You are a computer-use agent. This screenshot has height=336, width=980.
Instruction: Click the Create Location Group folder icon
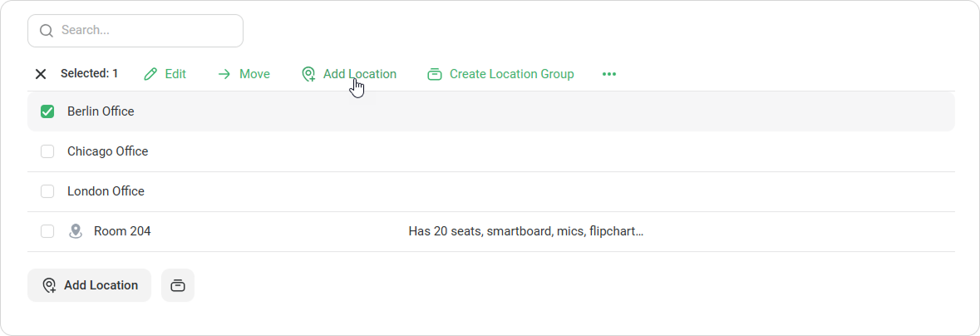pyautogui.click(x=435, y=74)
